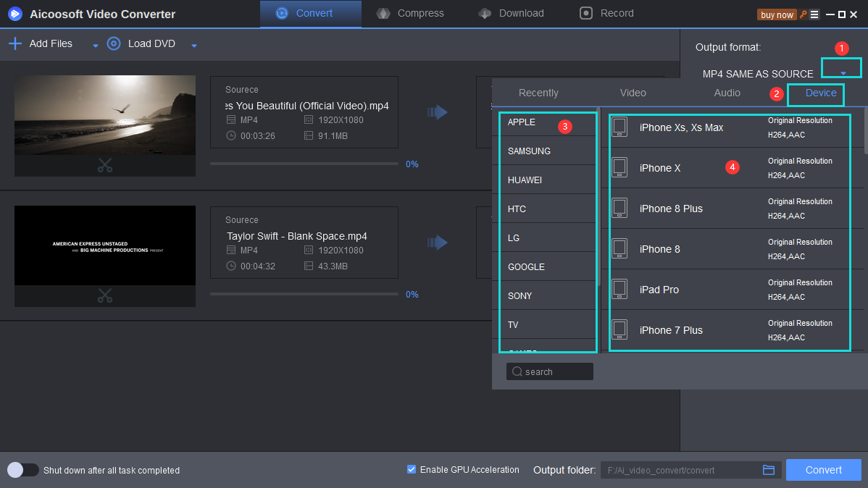
Task: Expand the Add Files dropdown arrow
Action: (95, 46)
